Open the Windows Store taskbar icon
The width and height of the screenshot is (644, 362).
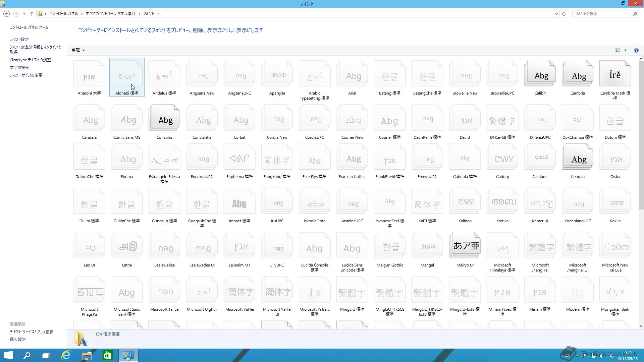coord(107,355)
